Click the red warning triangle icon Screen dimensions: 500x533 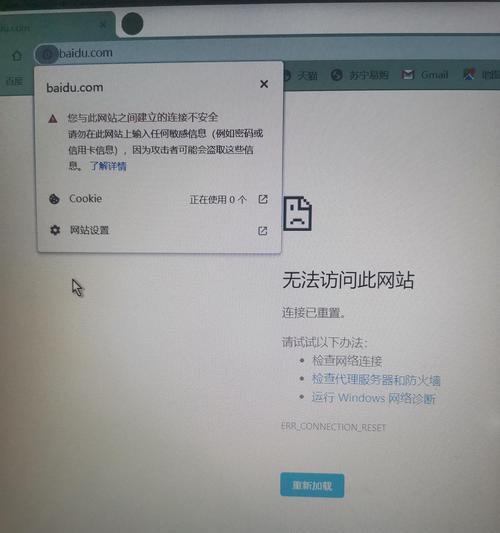[53, 119]
